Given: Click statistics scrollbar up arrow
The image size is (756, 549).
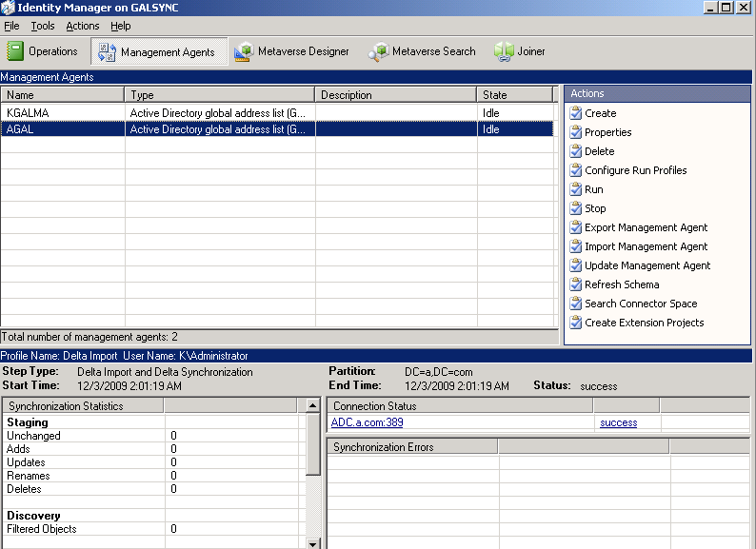Looking at the screenshot, I should pos(313,405).
